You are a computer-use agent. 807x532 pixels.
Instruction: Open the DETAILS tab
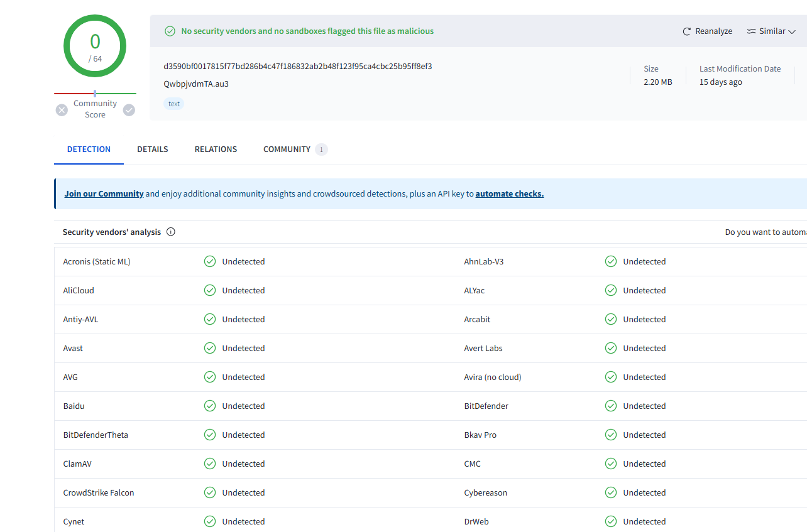click(x=153, y=149)
